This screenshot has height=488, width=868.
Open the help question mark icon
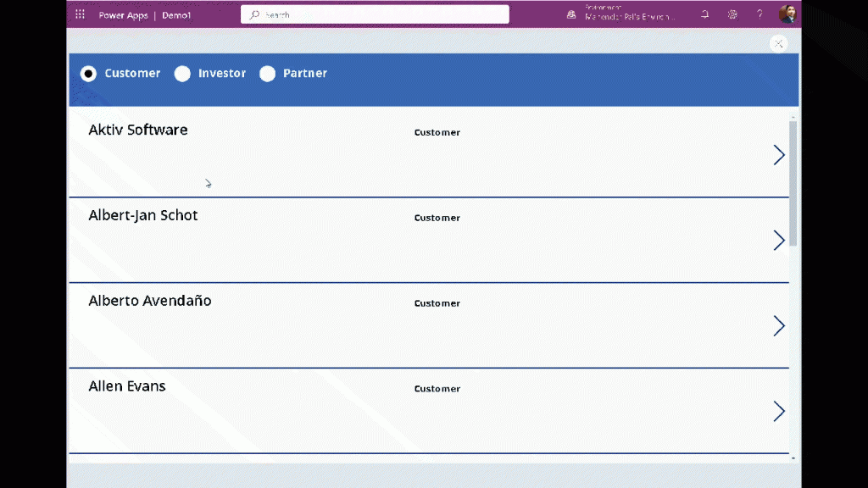click(759, 14)
